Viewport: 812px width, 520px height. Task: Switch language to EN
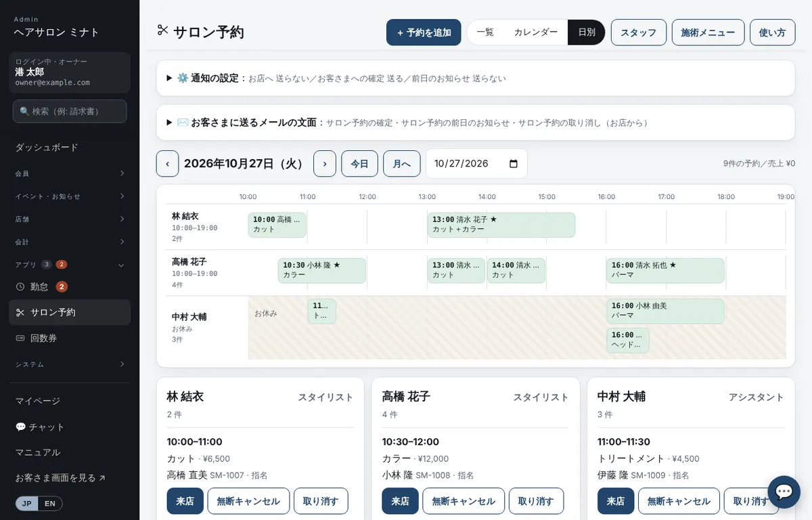(50, 503)
